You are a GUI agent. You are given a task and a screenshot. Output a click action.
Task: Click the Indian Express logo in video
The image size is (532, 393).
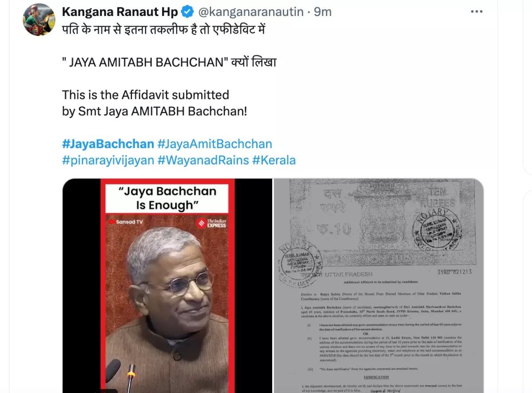click(211, 223)
